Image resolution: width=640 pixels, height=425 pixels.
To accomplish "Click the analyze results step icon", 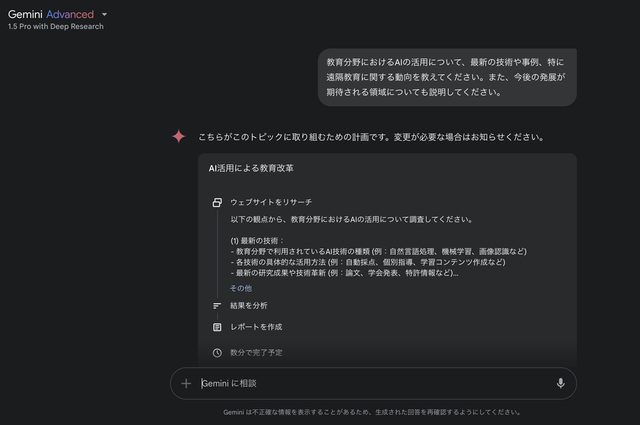I will (217, 306).
